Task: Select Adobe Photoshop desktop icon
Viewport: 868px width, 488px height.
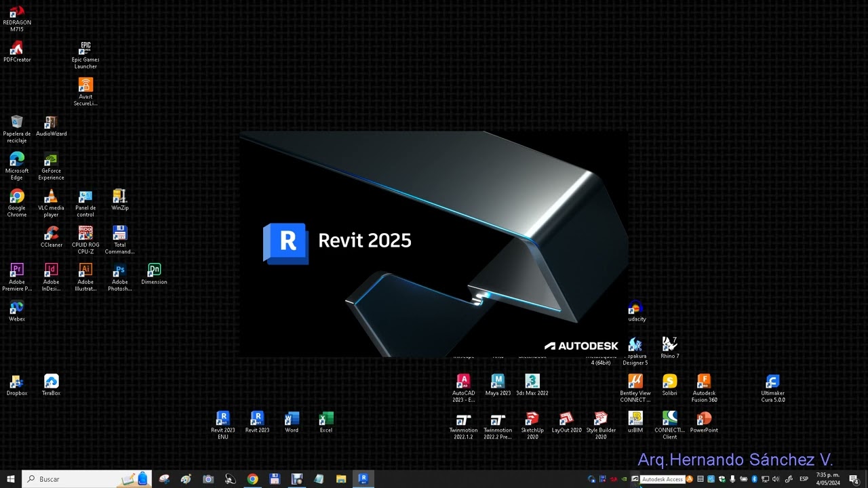Action: click(x=119, y=277)
